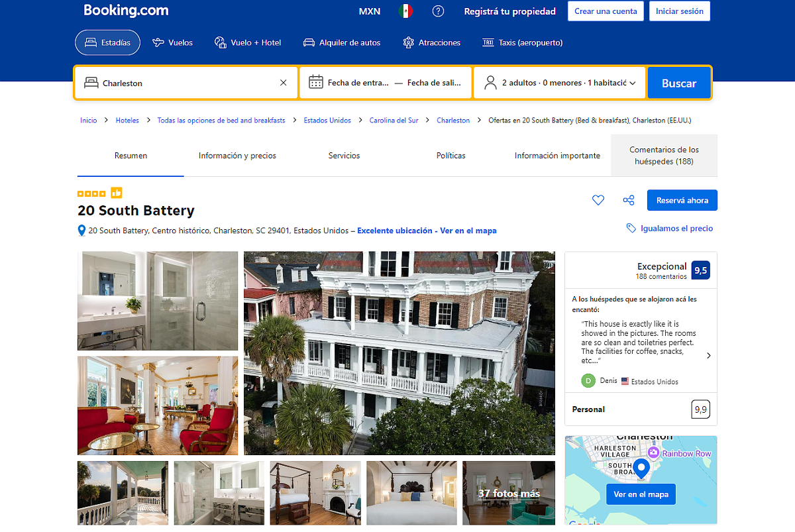Click the Mexico flag language selector

[x=405, y=11]
